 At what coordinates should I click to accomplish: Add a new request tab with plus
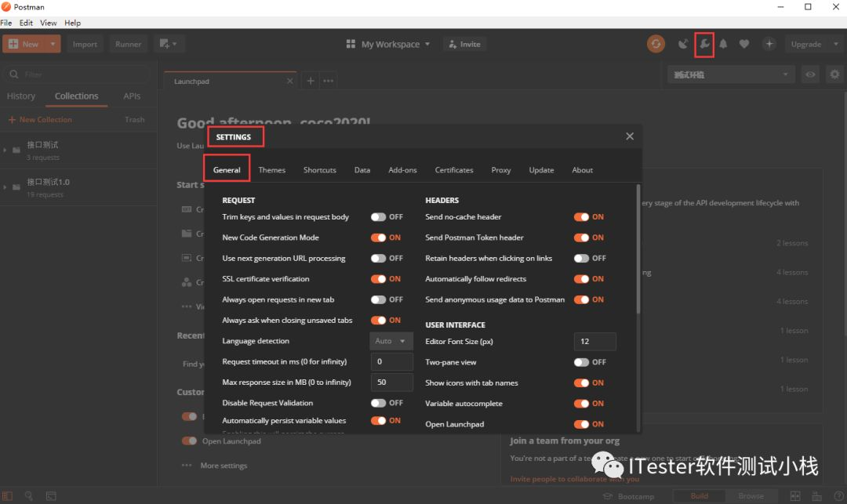[x=311, y=81]
